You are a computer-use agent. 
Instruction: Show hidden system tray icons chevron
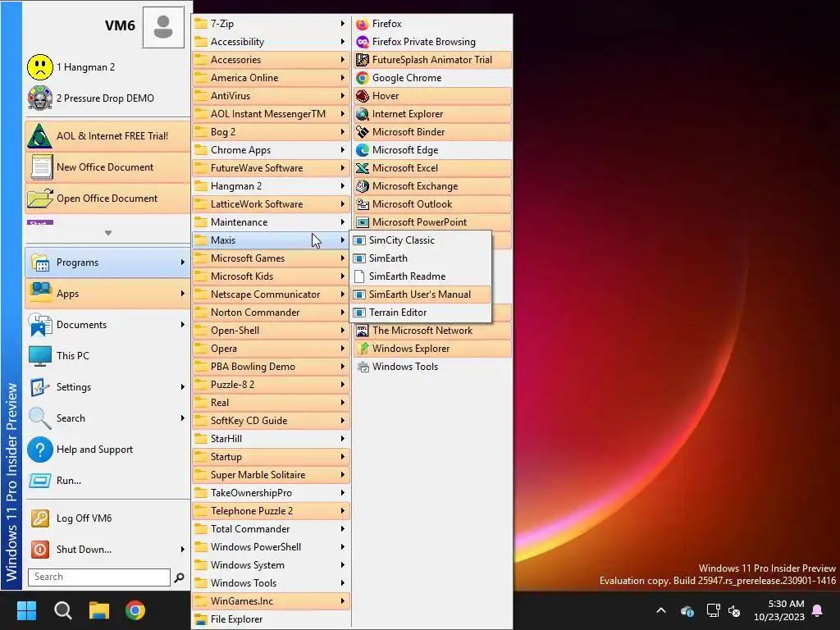coord(661,610)
